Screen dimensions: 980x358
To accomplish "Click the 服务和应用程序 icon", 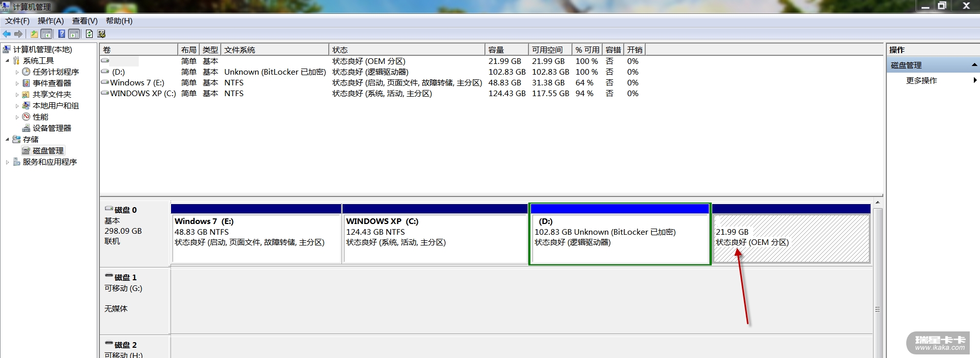I will click(16, 162).
